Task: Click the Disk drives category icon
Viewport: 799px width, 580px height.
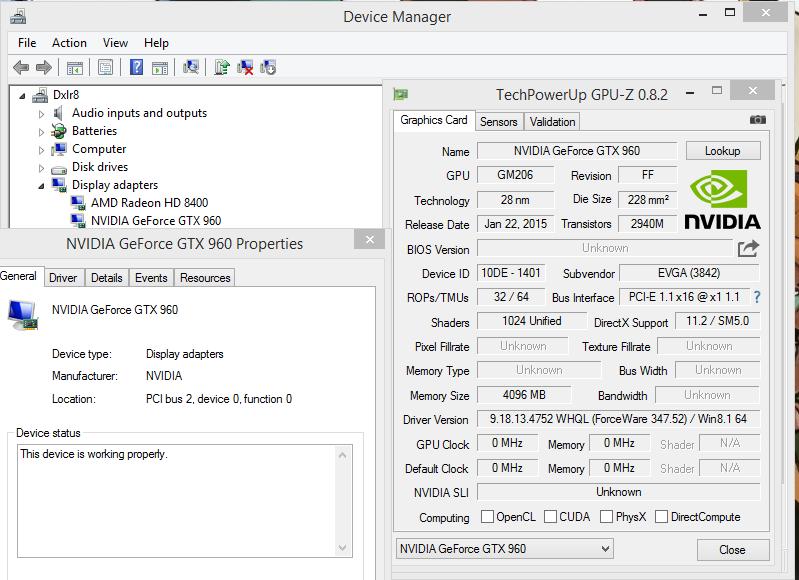Action: click(x=59, y=168)
